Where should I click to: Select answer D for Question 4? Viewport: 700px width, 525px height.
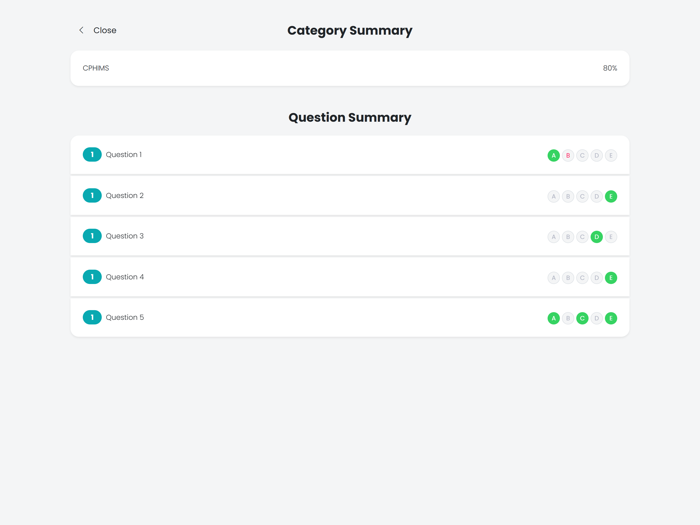596,278
